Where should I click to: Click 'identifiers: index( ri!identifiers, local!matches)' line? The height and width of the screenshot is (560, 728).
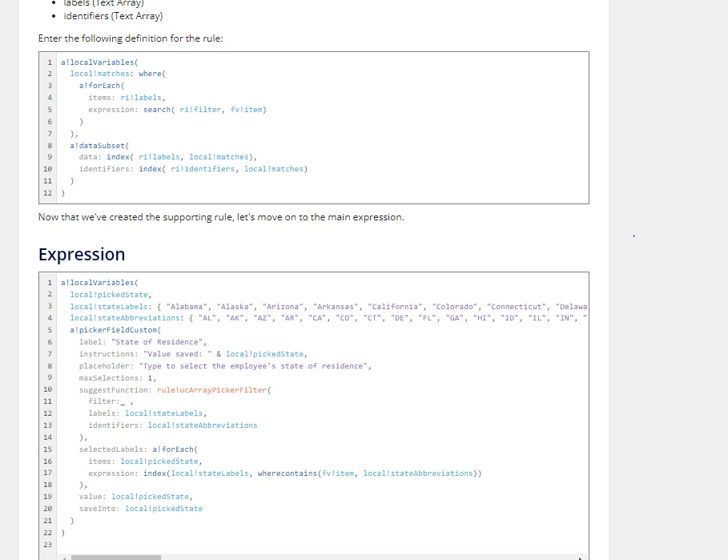coord(193,169)
